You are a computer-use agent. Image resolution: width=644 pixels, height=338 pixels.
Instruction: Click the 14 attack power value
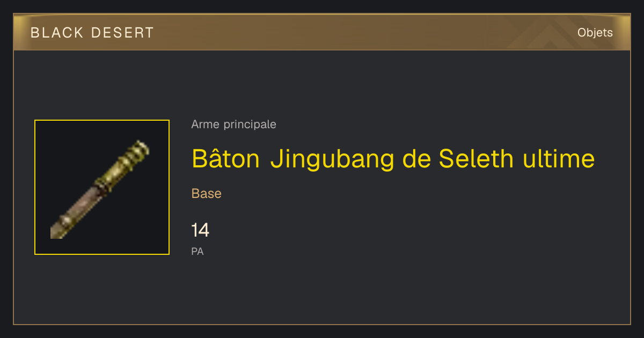pos(200,231)
